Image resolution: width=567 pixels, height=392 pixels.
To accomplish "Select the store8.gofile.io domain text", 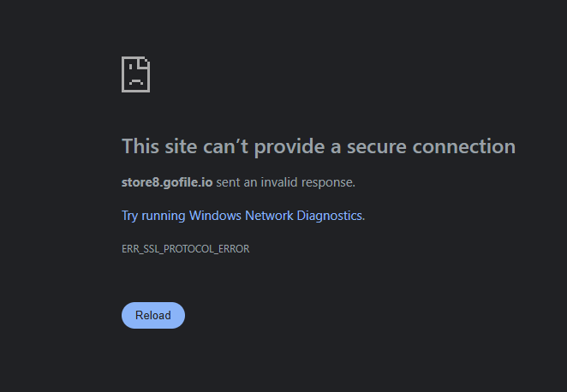I will 166,182.
